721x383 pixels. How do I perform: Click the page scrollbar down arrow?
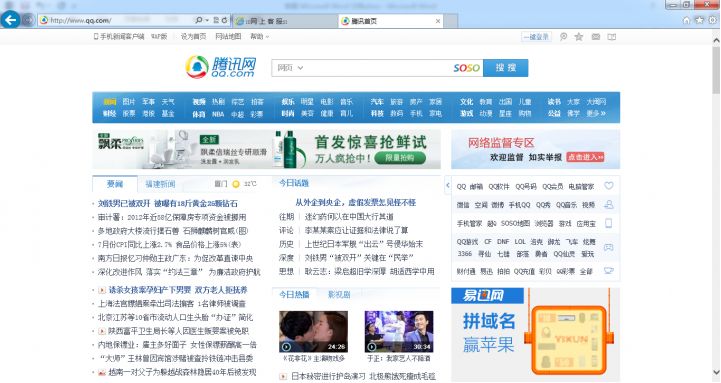click(716, 372)
